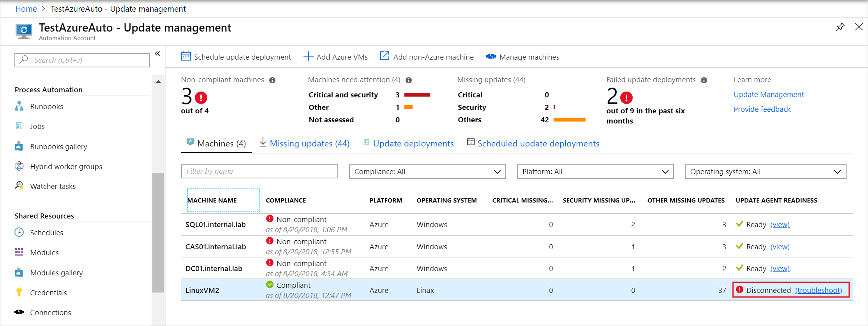
Task: Click the Filter by name field
Action: coord(259,171)
